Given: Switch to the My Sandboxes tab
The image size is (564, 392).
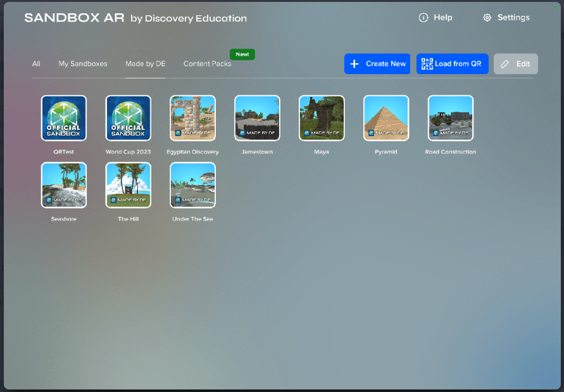Looking at the screenshot, I should [x=83, y=64].
